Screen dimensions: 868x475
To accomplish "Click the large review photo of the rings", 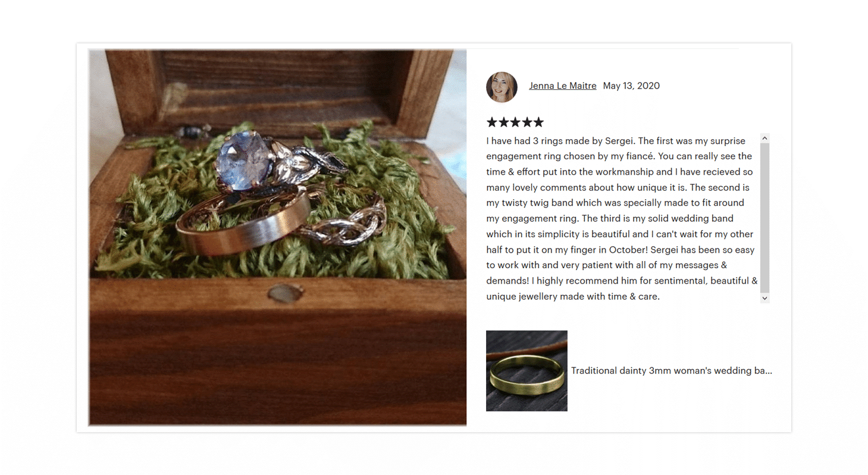I will coord(278,238).
